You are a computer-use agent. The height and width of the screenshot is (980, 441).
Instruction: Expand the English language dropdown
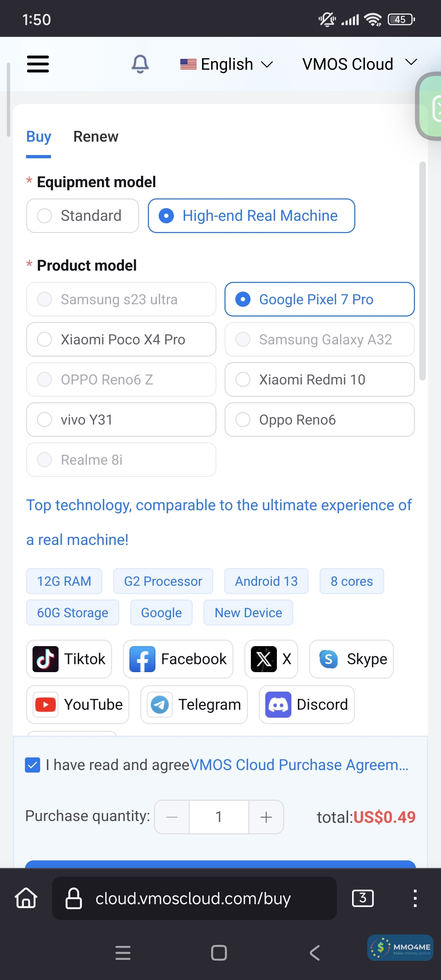pos(227,64)
